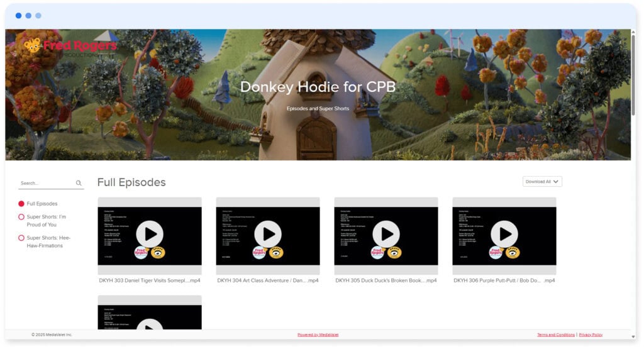Click the first blue dot in the window header

click(18, 16)
